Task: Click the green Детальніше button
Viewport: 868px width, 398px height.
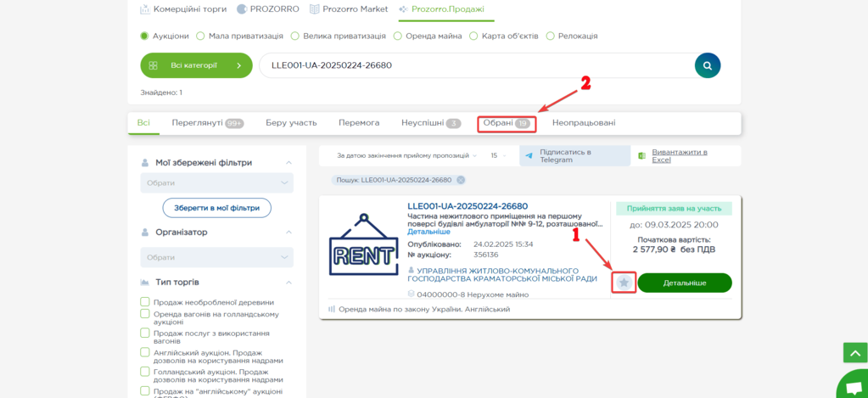Action: point(684,283)
